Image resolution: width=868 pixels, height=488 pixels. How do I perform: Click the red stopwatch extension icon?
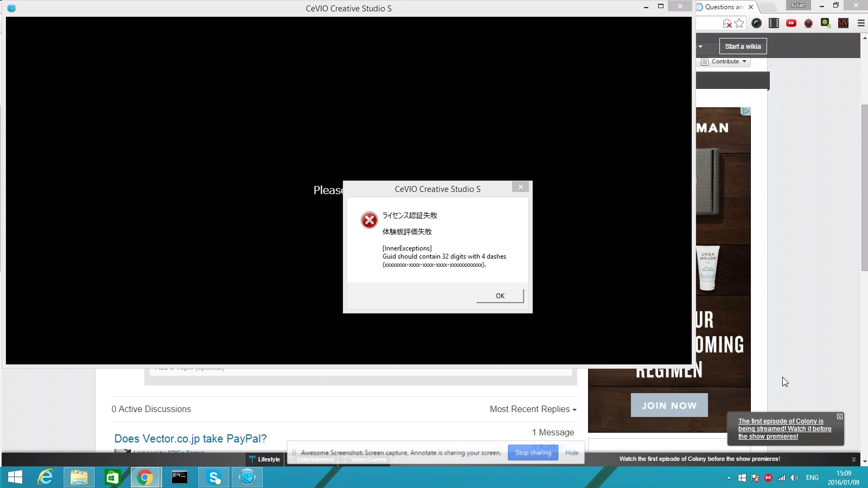(808, 23)
